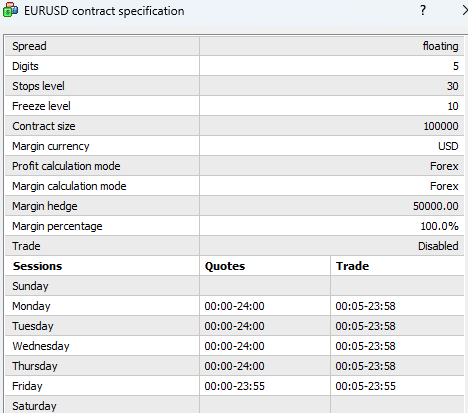Select the Monday session row label

point(31,306)
